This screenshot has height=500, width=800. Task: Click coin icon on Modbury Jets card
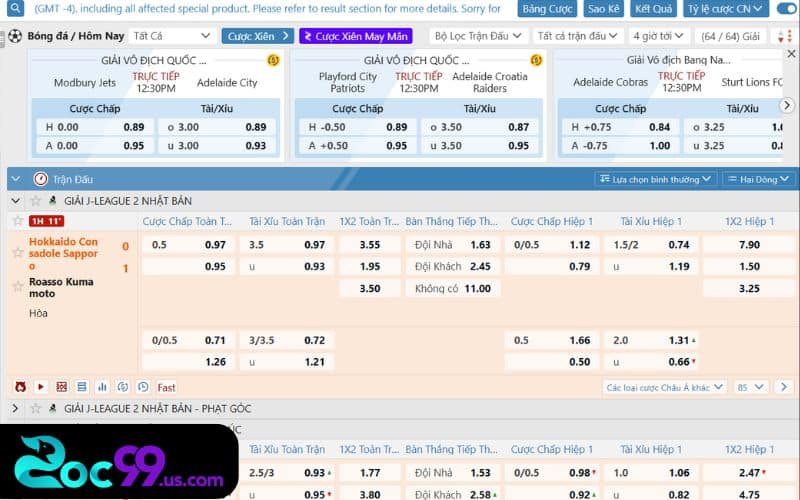273,60
